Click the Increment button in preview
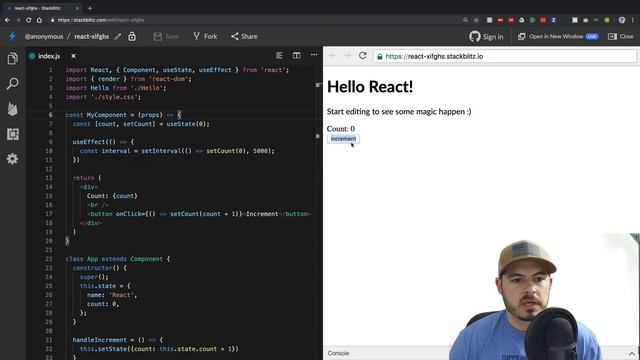The height and width of the screenshot is (360, 640). point(343,139)
